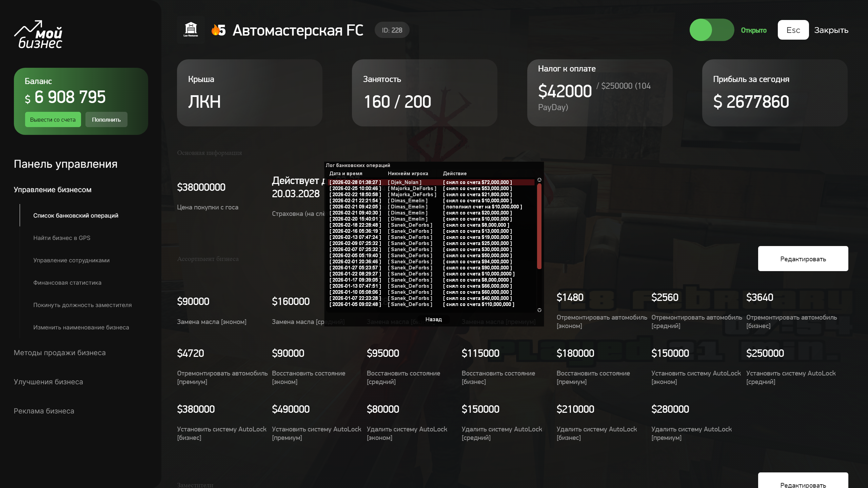Screen dimensions: 868x488
Task: Collapse Управление бизнесом section
Action: point(53,190)
